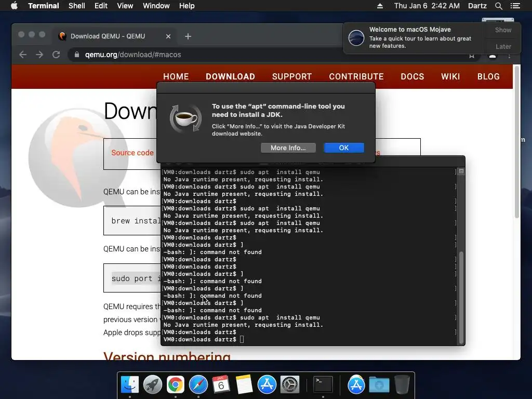This screenshot has height=399, width=532.
Task: Open the Trash in Dock
Action: 402,385
